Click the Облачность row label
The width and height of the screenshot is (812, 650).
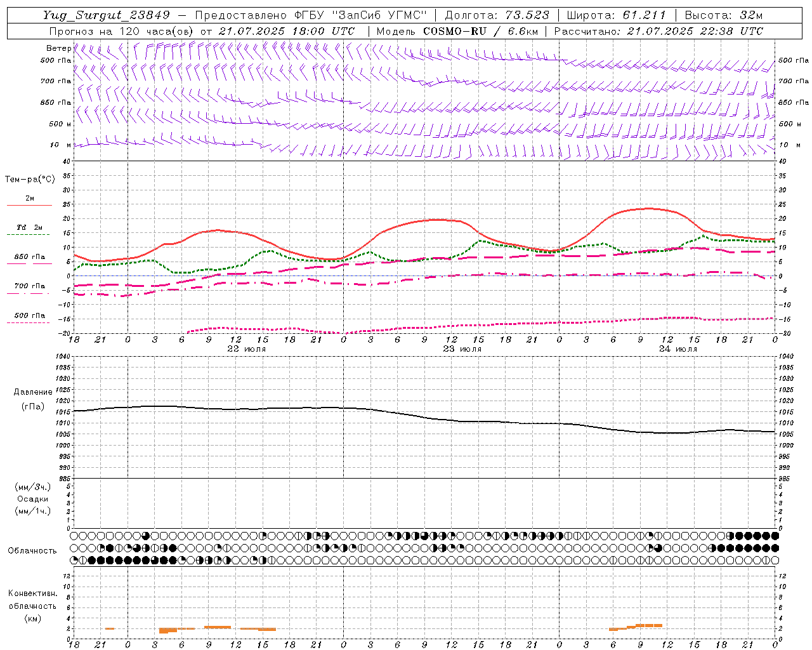pyautogui.click(x=32, y=551)
